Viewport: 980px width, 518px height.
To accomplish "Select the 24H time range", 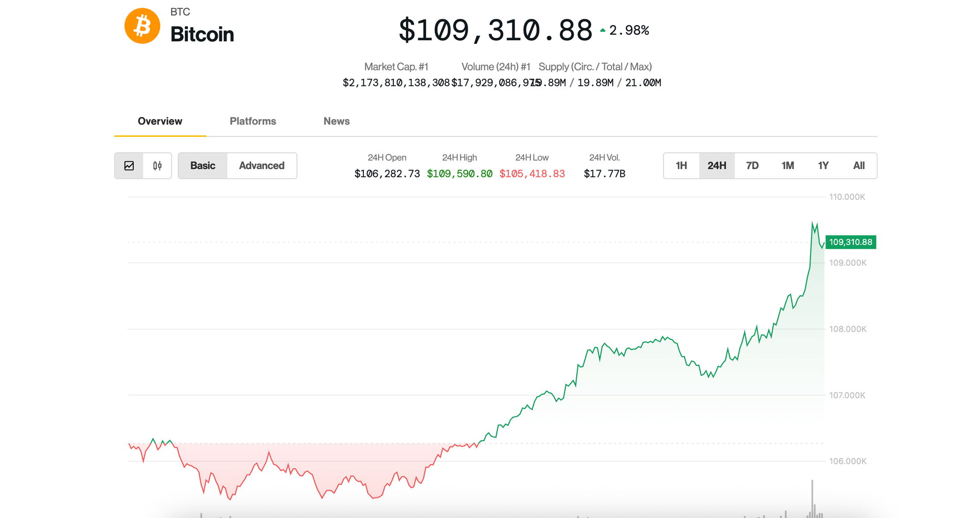I will point(717,166).
